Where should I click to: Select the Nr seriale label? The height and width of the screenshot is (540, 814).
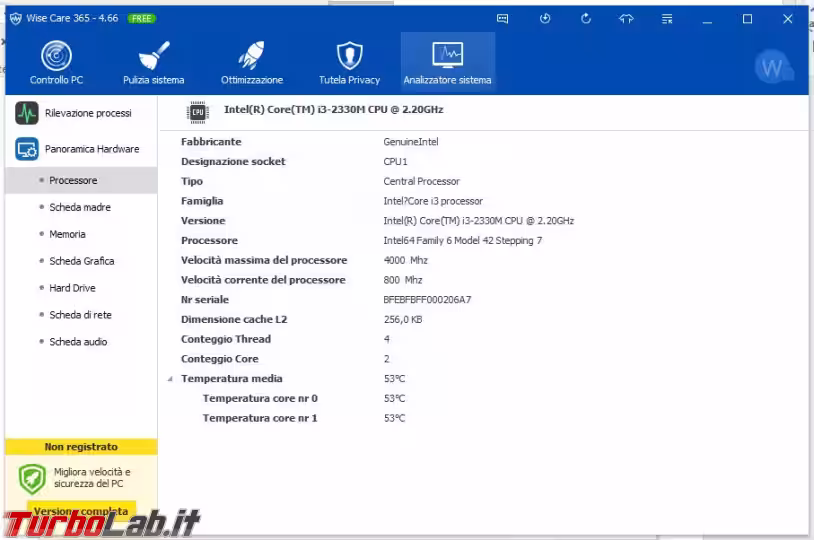pyautogui.click(x=205, y=300)
